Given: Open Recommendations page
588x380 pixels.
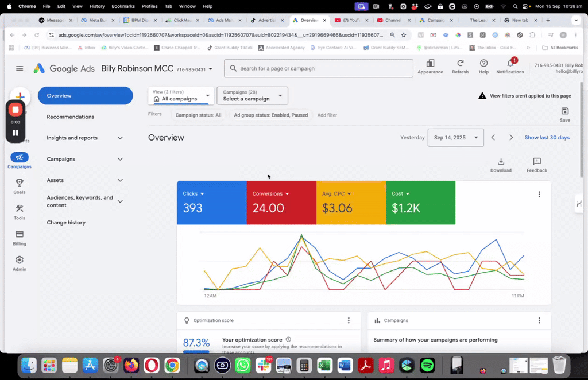Looking at the screenshot, I should (71, 117).
